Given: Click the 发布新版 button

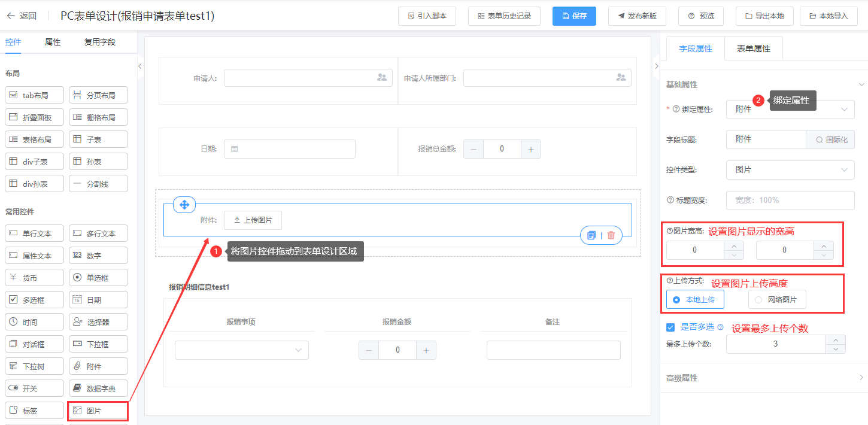Looking at the screenshot, I should pos(636,16).
